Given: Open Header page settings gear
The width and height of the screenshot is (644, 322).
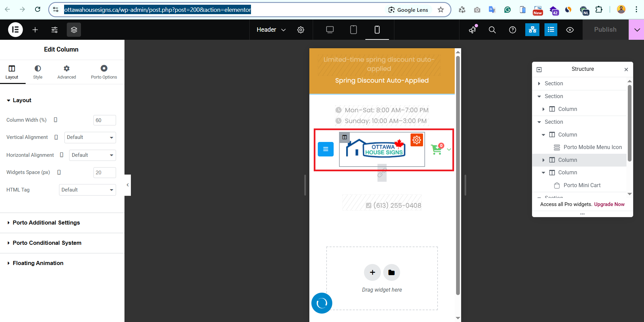Looking at the screenshot, I should 301,30.
